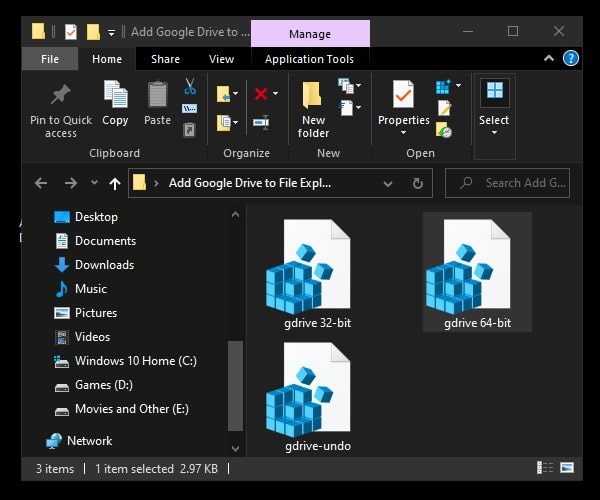Click the Move to folder icon

point(223,94)
